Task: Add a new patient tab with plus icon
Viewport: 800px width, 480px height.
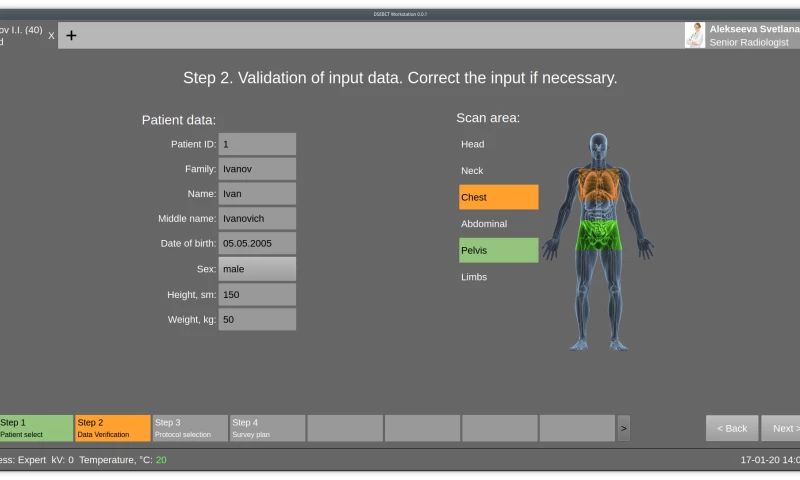Action: point(71,35)
